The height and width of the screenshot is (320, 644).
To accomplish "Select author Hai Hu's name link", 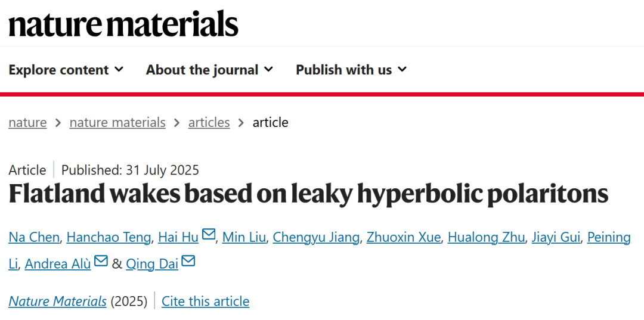I will click(x=178, y=237).
